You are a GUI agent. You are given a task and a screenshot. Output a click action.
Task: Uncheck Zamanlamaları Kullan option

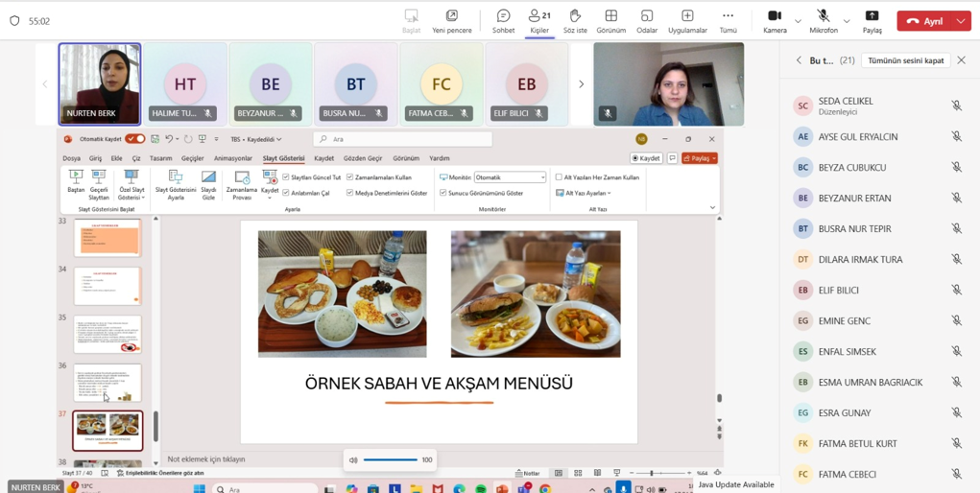pyautogui.click(x=350, y=177)
